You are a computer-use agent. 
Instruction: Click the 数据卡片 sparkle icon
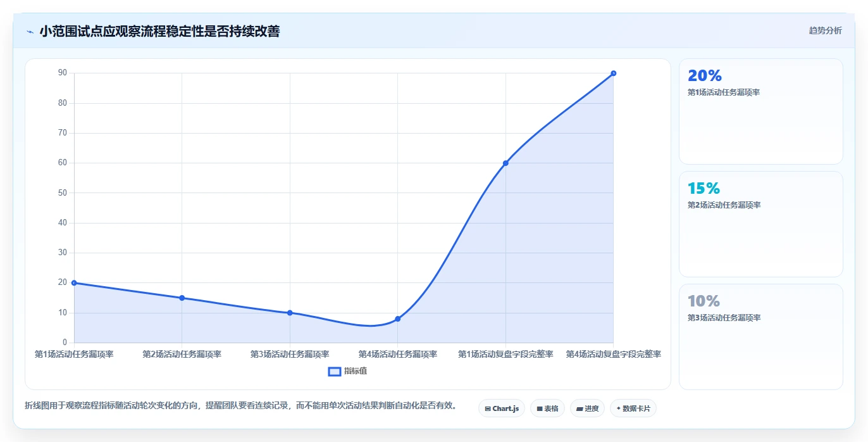(x=618, y=408)
